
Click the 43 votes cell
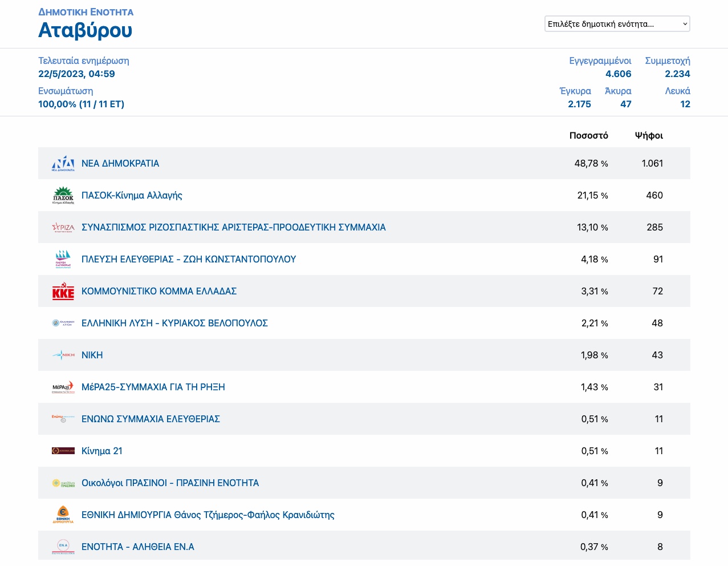pos(657,355)
